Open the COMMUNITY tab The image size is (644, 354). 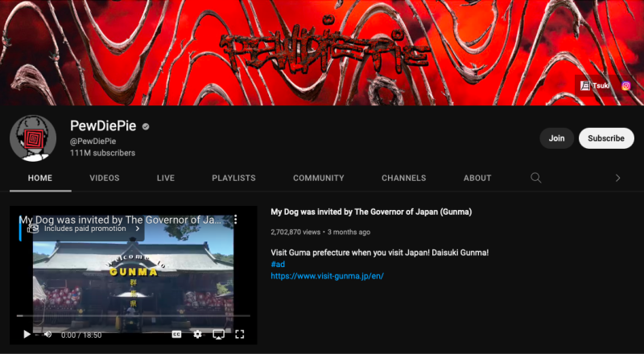click(319, 178)
